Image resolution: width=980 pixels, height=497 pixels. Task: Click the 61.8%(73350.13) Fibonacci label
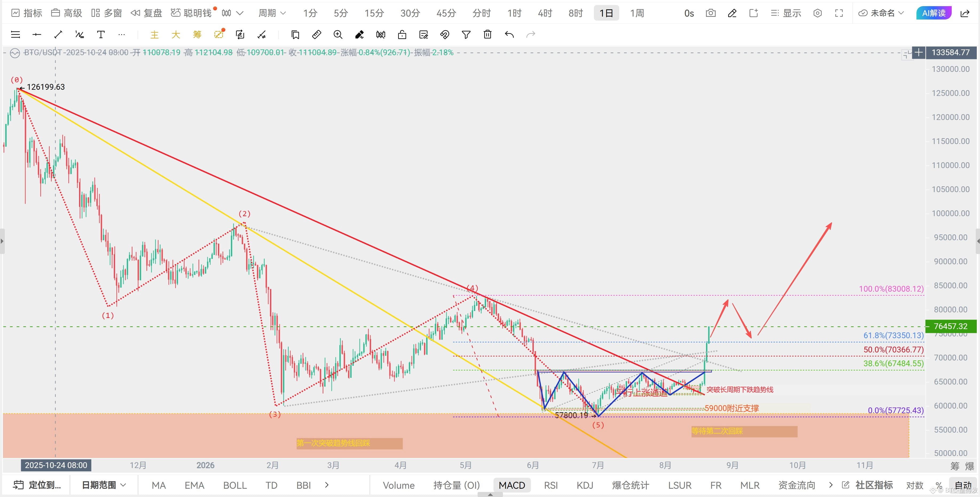point(893,335)
